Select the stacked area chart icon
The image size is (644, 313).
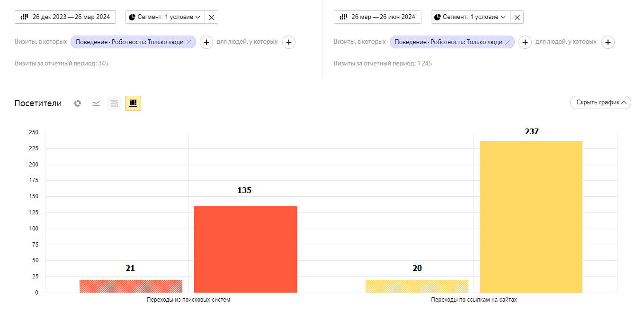114,103
